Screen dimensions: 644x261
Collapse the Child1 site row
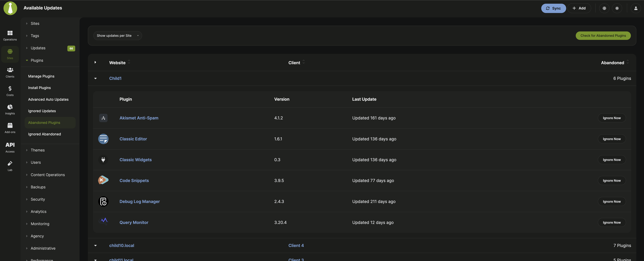click(95, 78)
